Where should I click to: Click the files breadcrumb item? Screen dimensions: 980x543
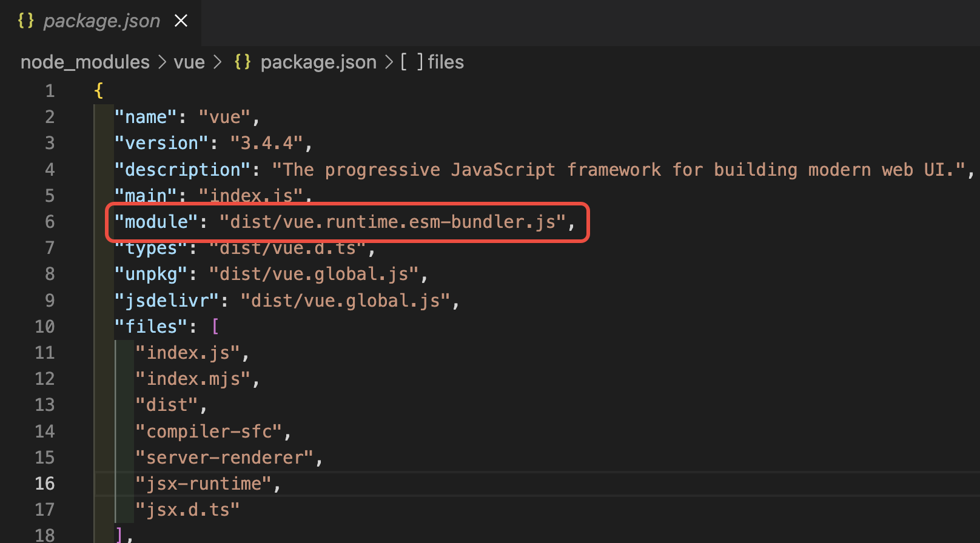446,62
